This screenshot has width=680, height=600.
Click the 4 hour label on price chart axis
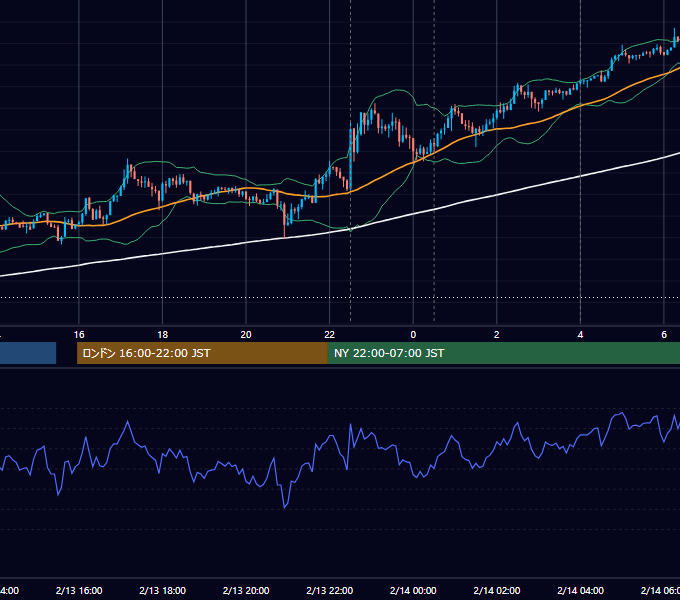(580, 335)
